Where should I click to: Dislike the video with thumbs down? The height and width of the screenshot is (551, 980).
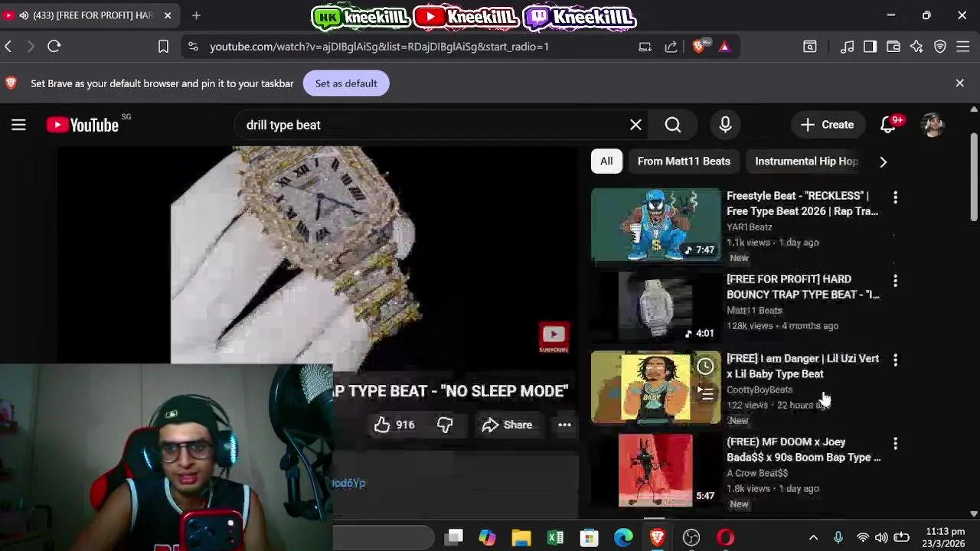(445, 425)
